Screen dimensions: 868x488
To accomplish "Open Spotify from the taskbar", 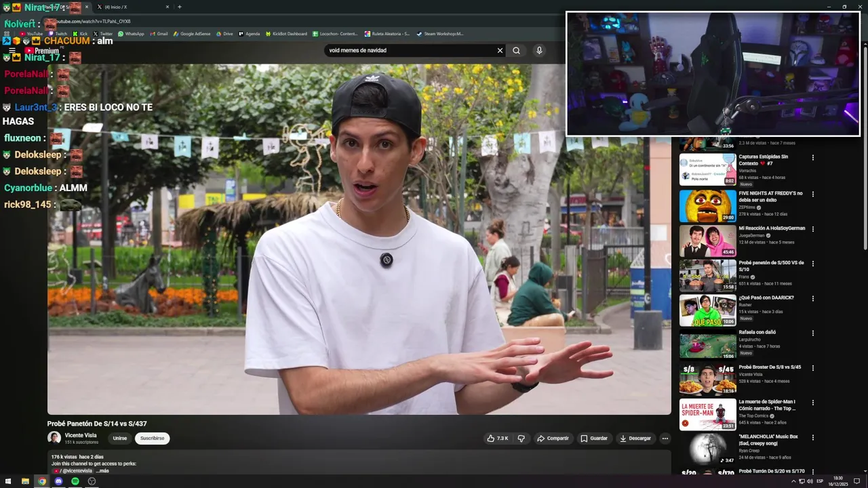I will 75,481.
